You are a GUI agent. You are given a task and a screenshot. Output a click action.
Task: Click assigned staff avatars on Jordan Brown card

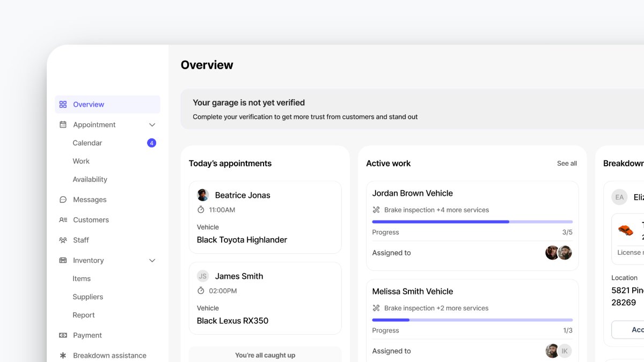pyautogui.click(x=559, y=253)
